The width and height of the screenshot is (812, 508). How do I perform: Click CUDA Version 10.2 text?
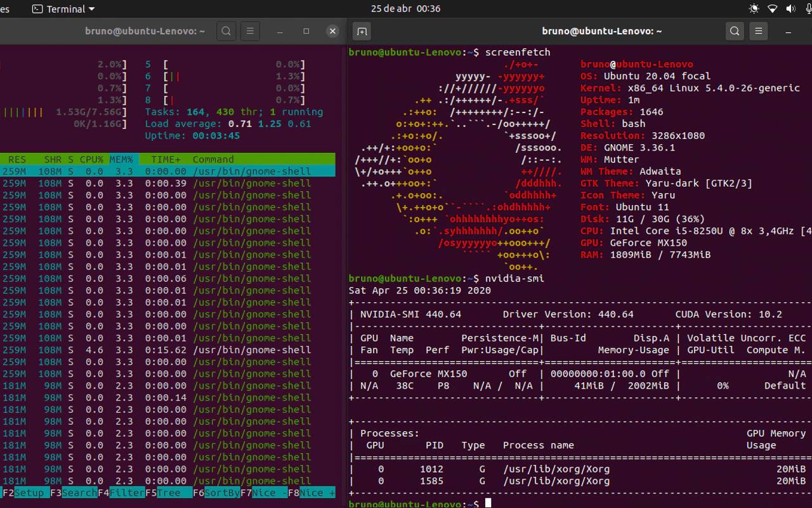[729, 314]
